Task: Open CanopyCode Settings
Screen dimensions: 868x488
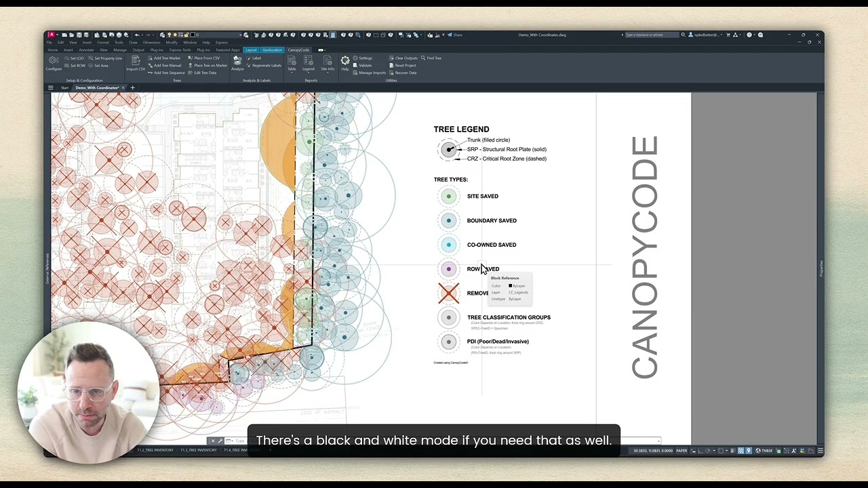Action: 363,58
